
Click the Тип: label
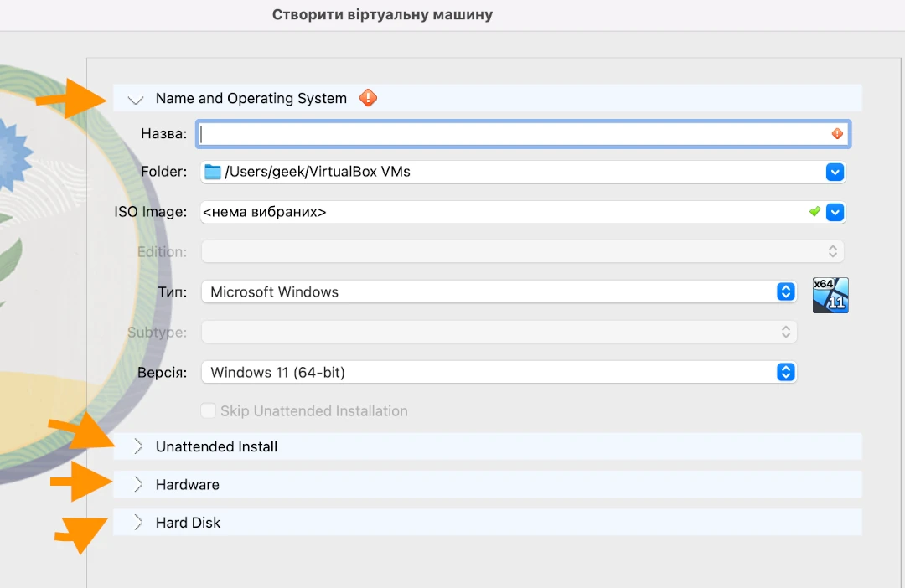tap(173, 292)
